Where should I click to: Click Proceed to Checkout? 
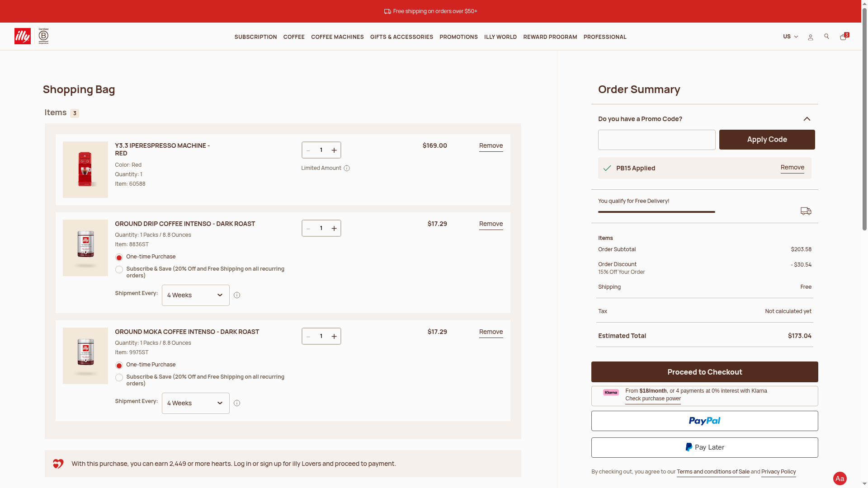[704, 372]
